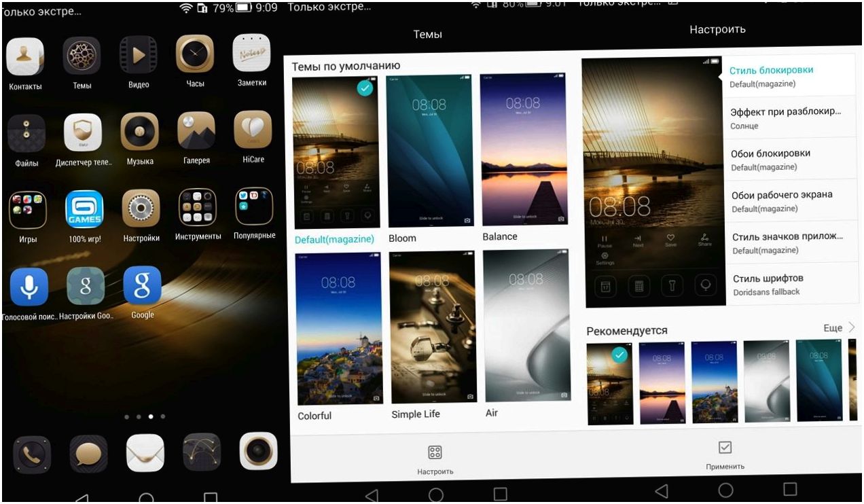Tap the Темы по умолчанию heading

click(346, 67)
